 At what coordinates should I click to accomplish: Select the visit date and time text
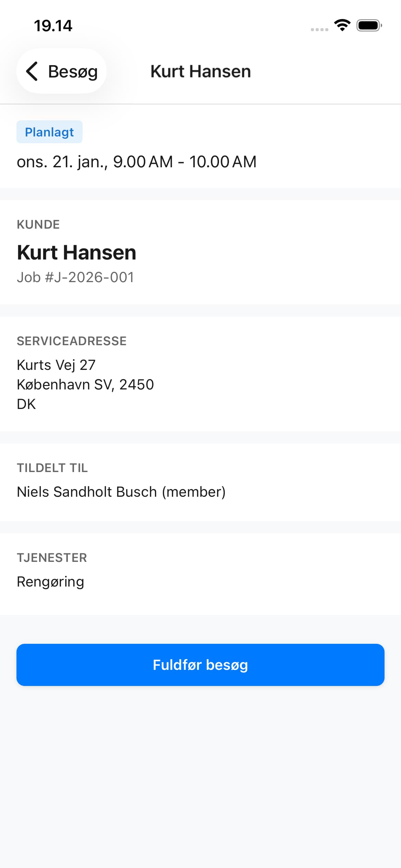136,162
